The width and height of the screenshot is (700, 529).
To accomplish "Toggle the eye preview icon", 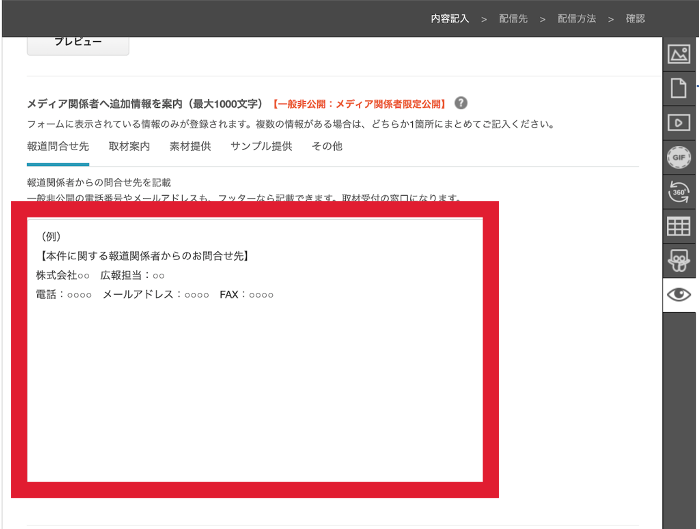I will tap(679, 295).
